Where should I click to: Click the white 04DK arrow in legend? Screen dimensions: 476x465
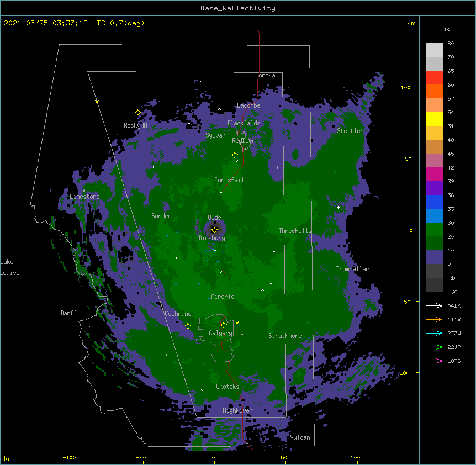pos(434,305)
